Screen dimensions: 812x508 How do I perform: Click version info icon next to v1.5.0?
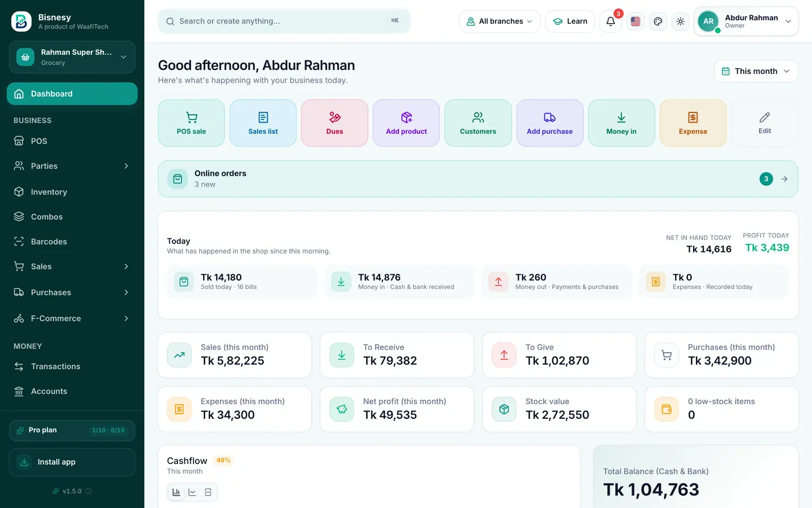click(x=89, y=491)
